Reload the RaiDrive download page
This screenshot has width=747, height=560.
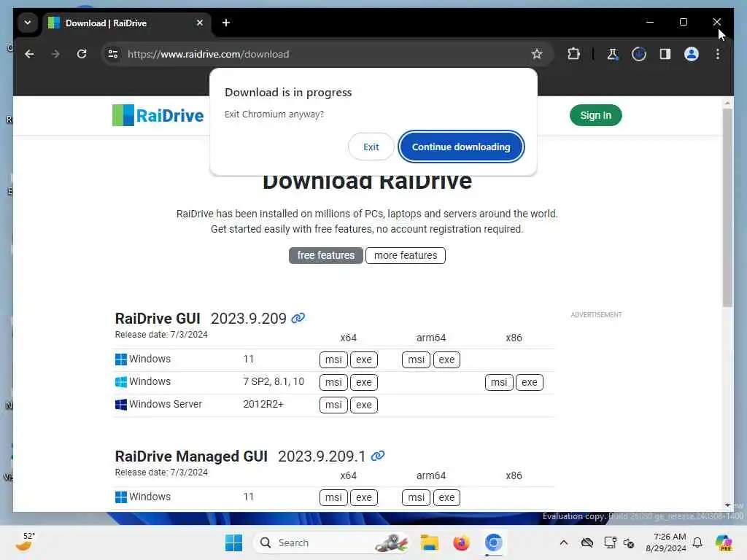pos(82,54)
